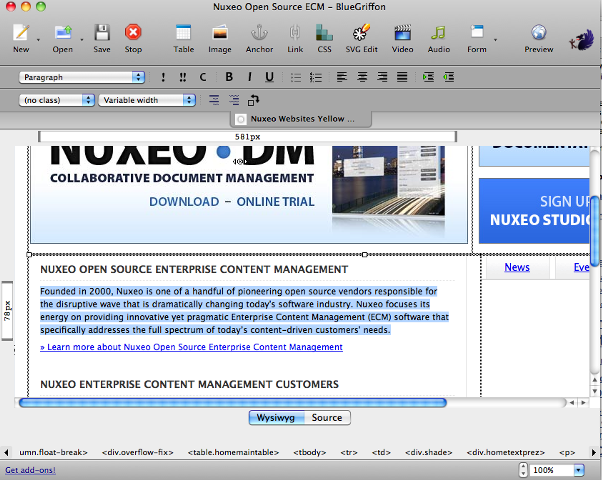Toggle underline formatting
Viewport: 602px width, 480px height.
270,77
